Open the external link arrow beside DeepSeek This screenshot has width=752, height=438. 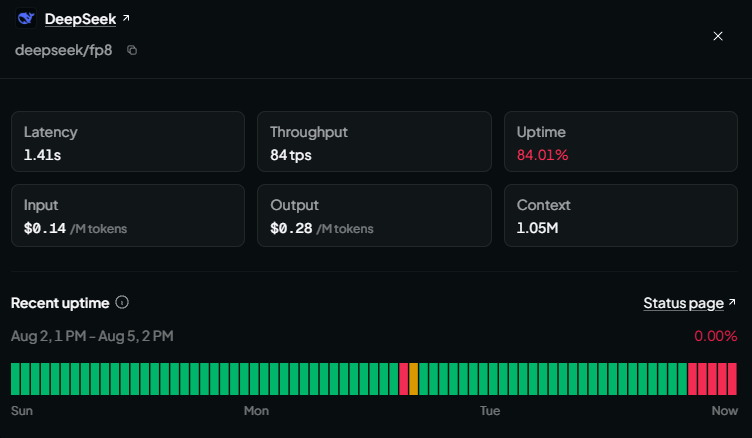point(126,18)
